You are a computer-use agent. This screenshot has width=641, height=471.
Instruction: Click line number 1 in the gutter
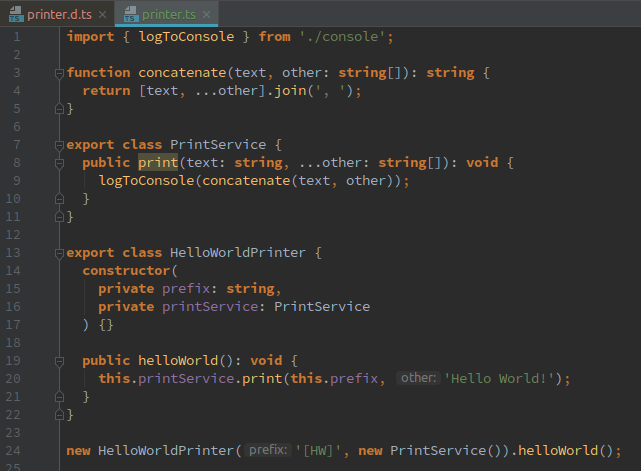click(17, 36)
